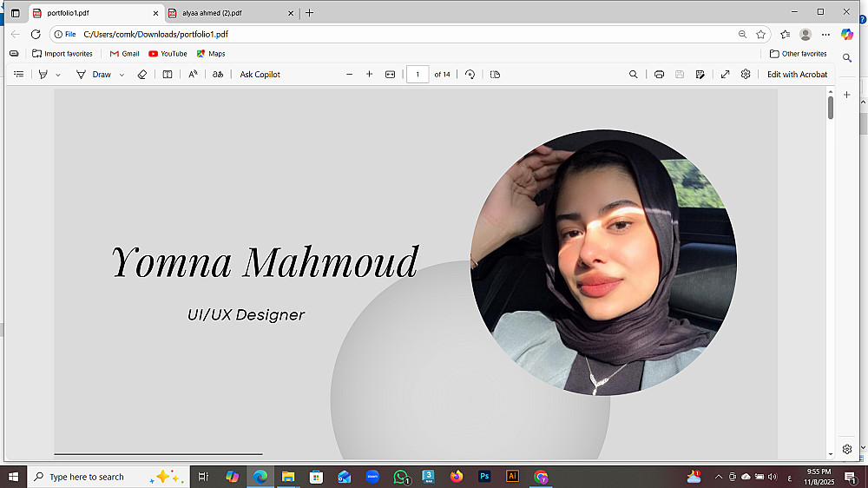Screen dimensions: 868x488
Task: Toggle the PDF table of contents
Action: pyautogui.click(x=19, y=74)
